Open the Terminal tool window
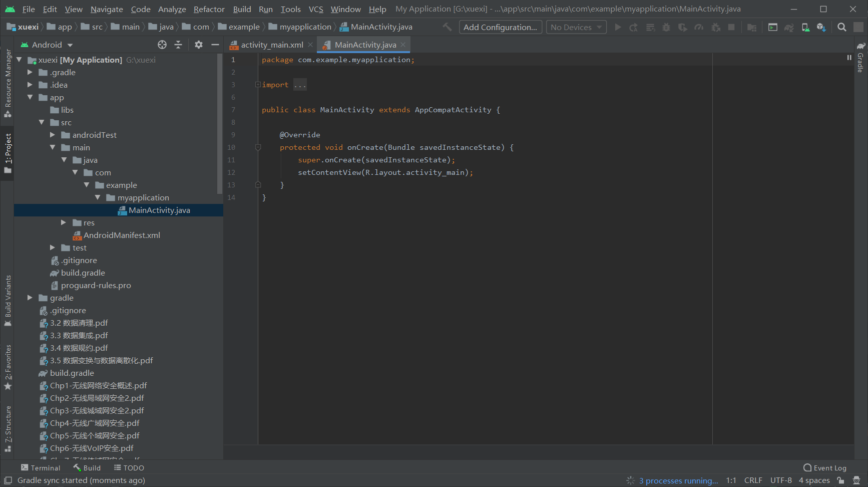This screenshot has width=868, height=487. 40,467
